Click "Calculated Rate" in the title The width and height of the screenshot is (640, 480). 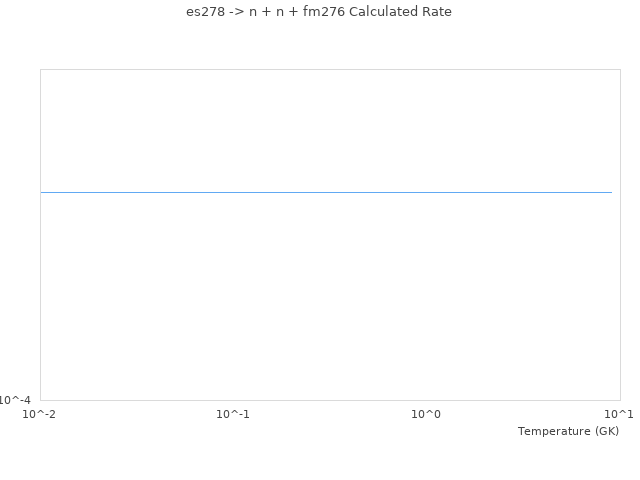[400, 12]
